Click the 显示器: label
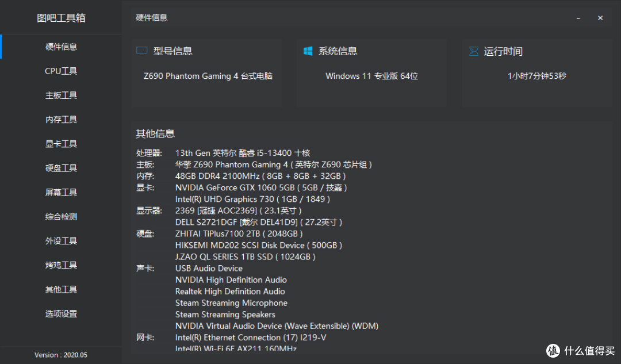Viewport: 621px width, 364px height. [149, 210]
